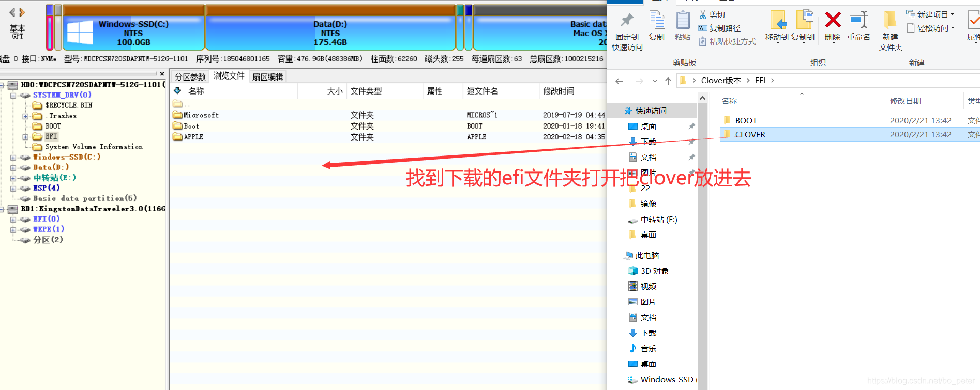This screenshot has width=980, height=390.
Task: Click the 重命名 icon in Explorer
Action: tap(858, 20)
